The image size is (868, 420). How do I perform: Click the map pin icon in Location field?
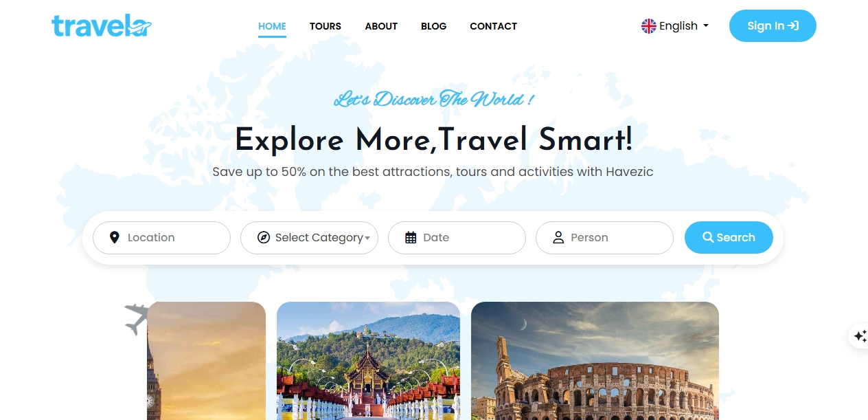115,238
